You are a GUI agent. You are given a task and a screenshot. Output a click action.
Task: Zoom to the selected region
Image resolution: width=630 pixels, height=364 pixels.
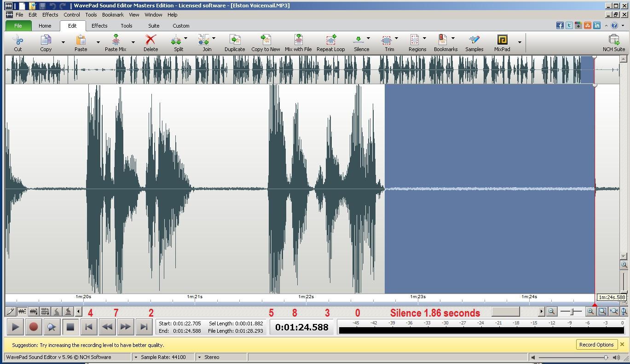tap(602, 312)
